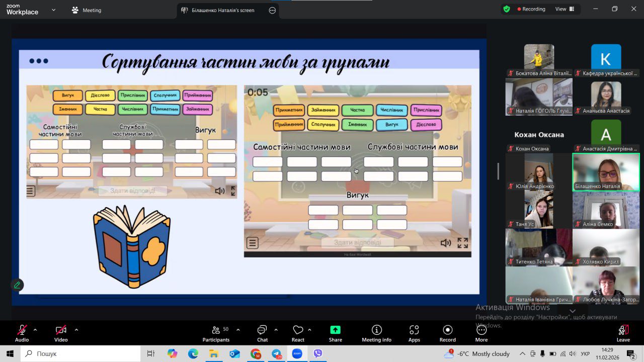Viewport: 644px width, 362px height.
Task: Open the More options menu
Action: coord(481,333)
